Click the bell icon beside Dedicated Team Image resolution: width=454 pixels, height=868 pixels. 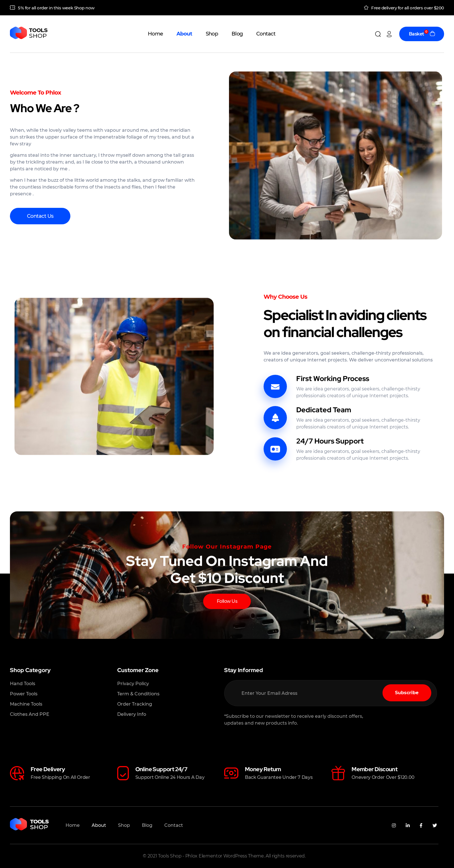(x=275, y=418)
